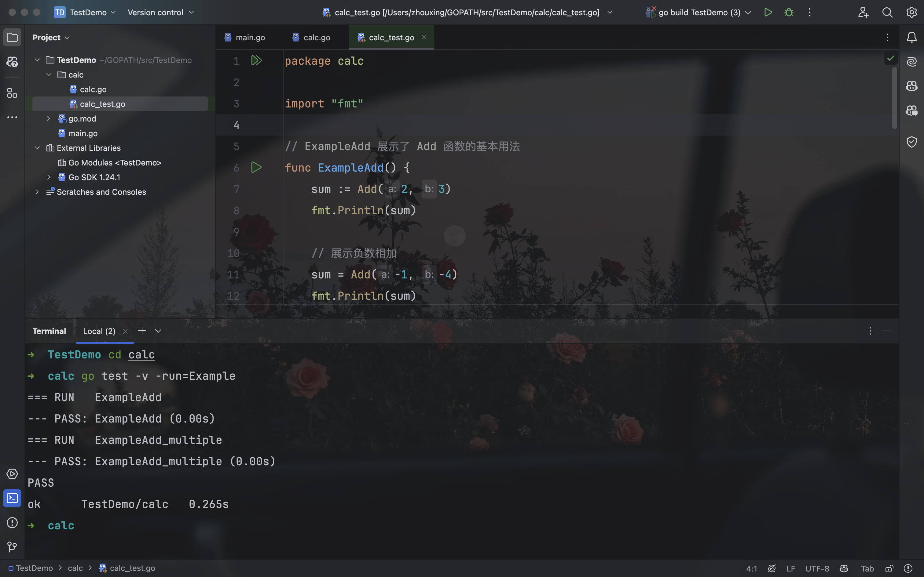The image size is (924, 577).
Task: Open the Git tool window icon
Action: pyautogui.click(x=12, y=546)
